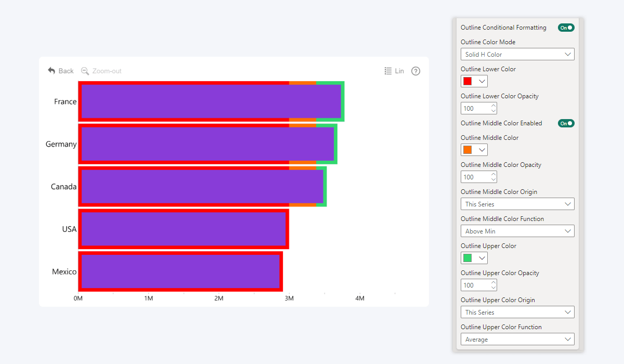
Task: Click the 4M axis tick label
Action: coord(360,298)
